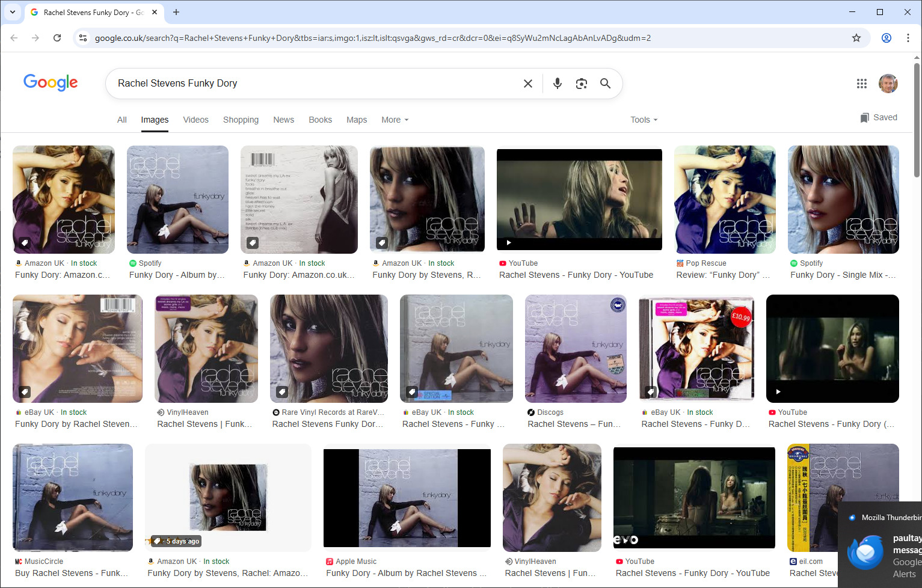Open the Spotify Funky Dory album thumbnail
The height and width of the screenshot is (588, 922).
click(177, 200)
